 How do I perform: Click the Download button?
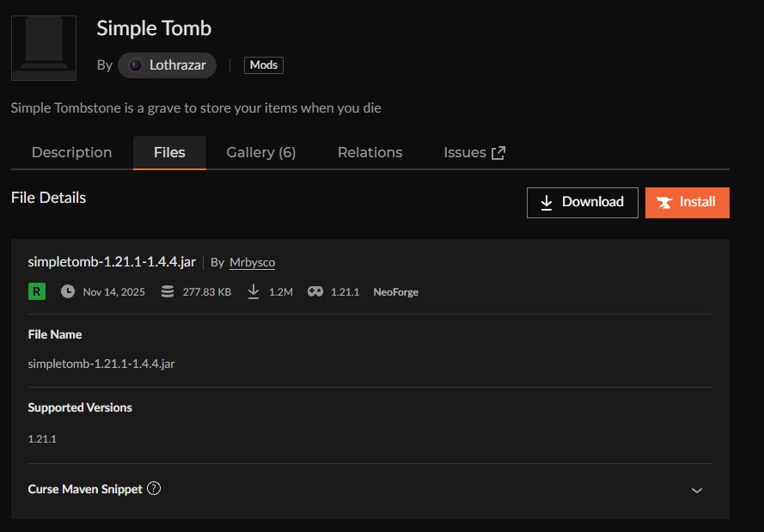[582, 202]
